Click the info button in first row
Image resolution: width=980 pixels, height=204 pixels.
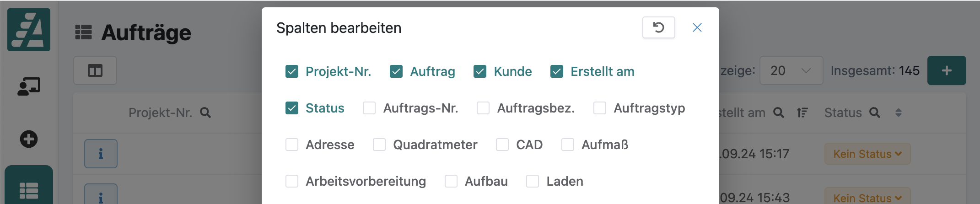[x=101, y=154]
